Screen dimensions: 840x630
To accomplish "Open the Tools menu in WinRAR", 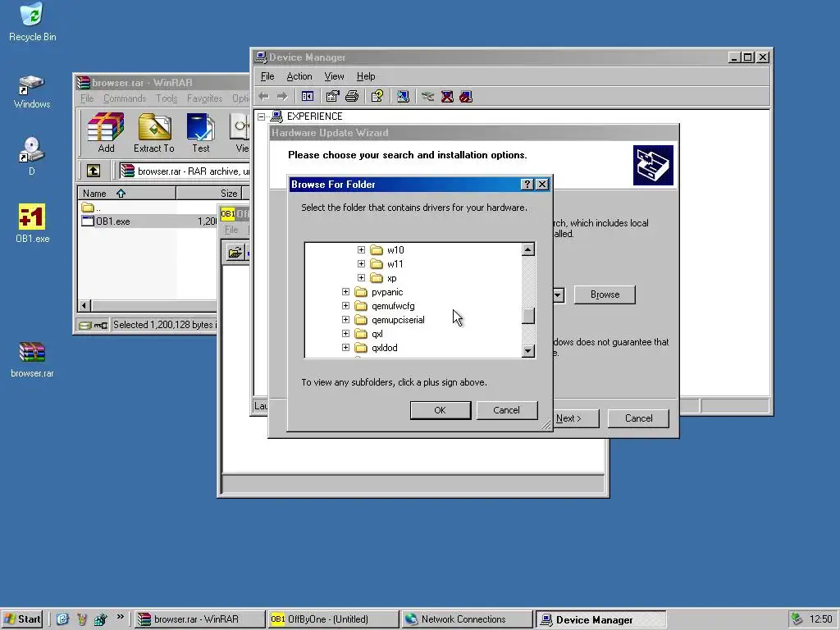I will 167,98.
